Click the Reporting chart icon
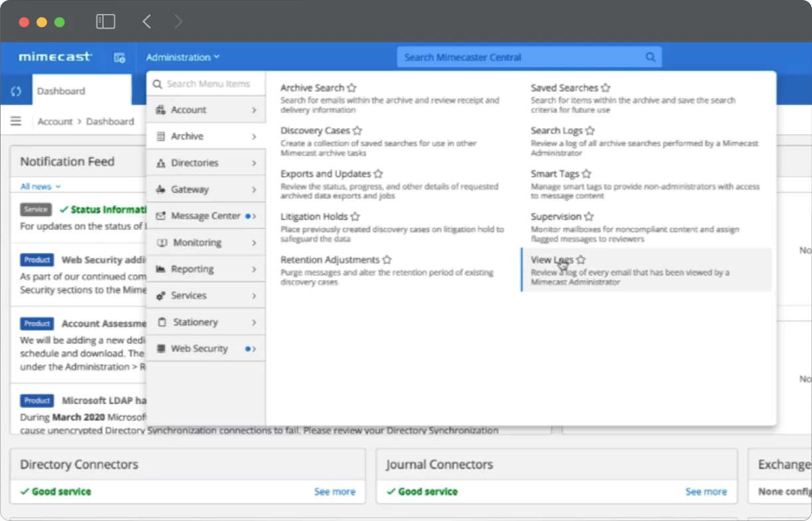The height and width of the screenshot is (521, 812). [x=160, y=269]
